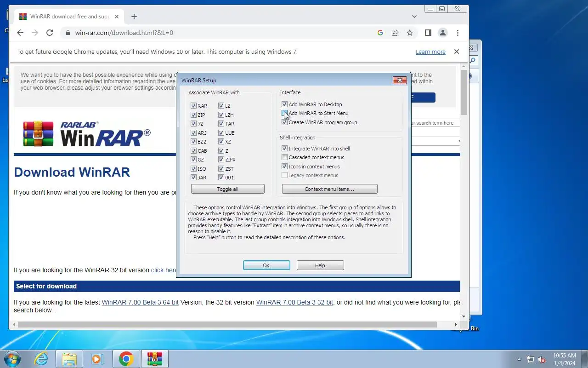This screenshot has height=368, width=588.
Task: Toggle the ZST association checkbox
Action: click(221, 168)
